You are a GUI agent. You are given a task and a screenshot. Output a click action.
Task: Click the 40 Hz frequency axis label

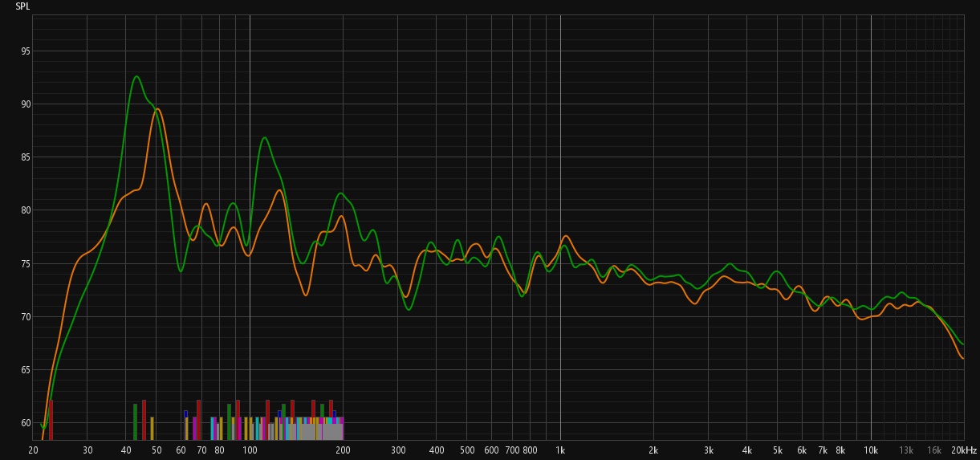(x=126, y=450)
